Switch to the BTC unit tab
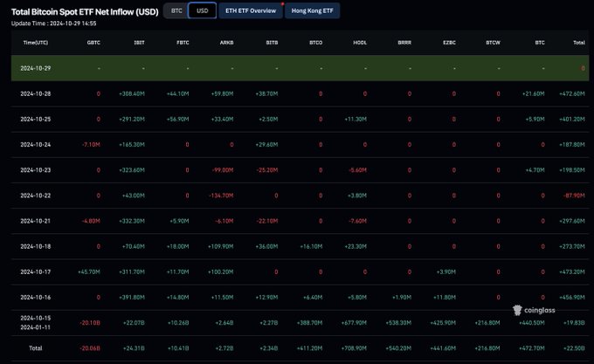The image size is (594, 364). [176, 10]
